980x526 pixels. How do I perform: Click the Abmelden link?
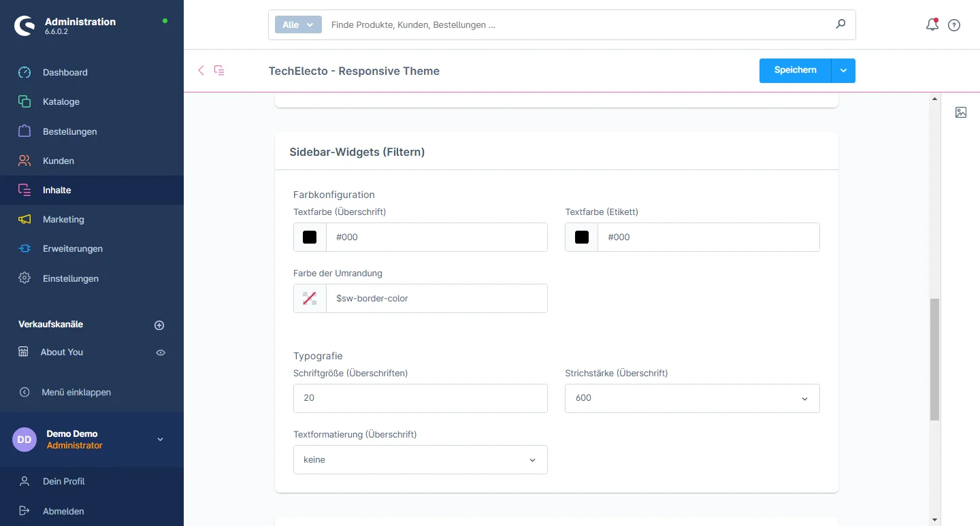[63, 511]
